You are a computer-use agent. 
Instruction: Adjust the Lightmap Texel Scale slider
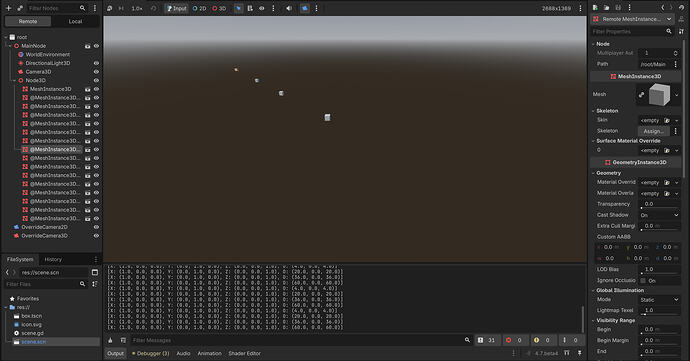(x=659, y=314)
